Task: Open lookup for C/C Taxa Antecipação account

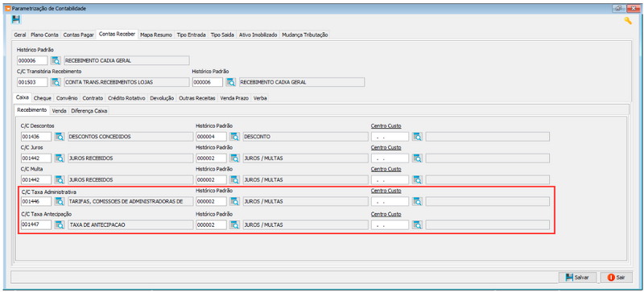Action: [60, 224]
